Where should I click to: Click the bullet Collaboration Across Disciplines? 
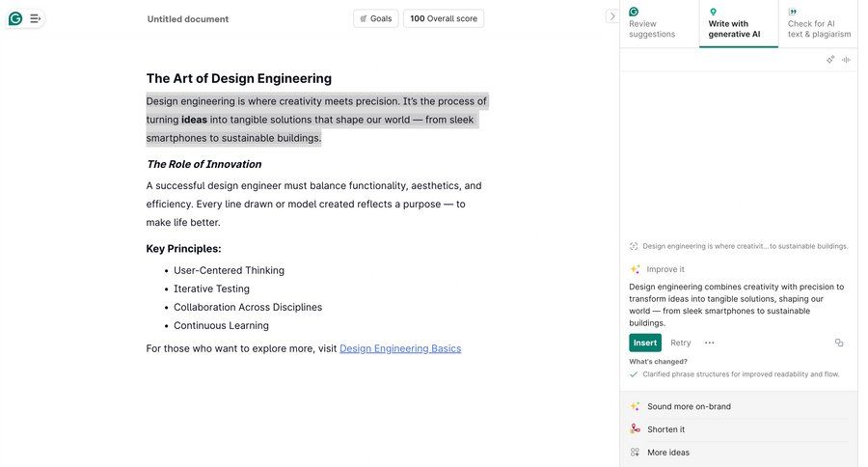[x=248, y=307]
